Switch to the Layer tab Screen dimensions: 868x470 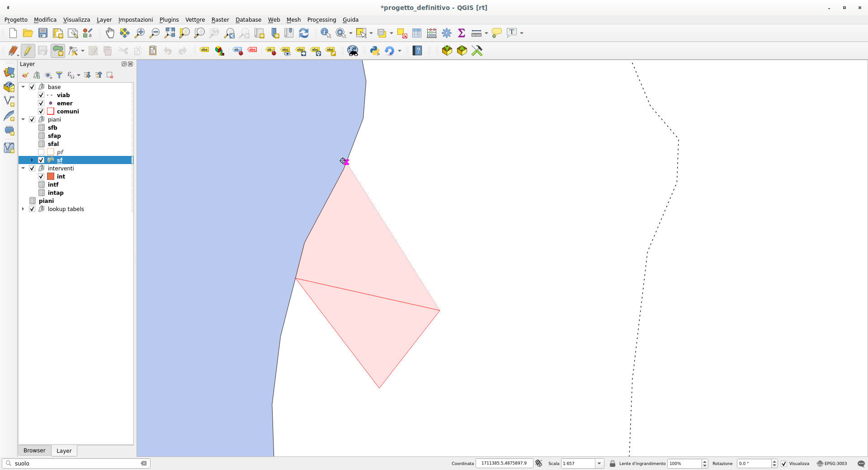tap(64, 451)
